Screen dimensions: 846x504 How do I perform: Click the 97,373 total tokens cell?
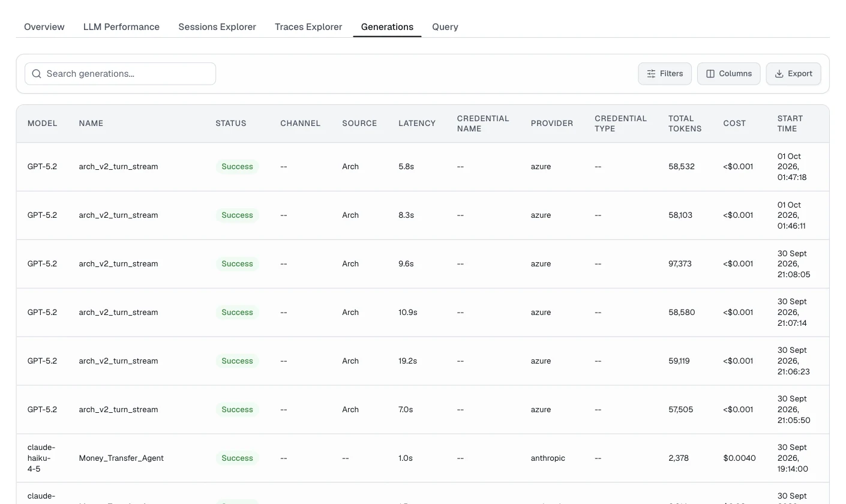680,264
